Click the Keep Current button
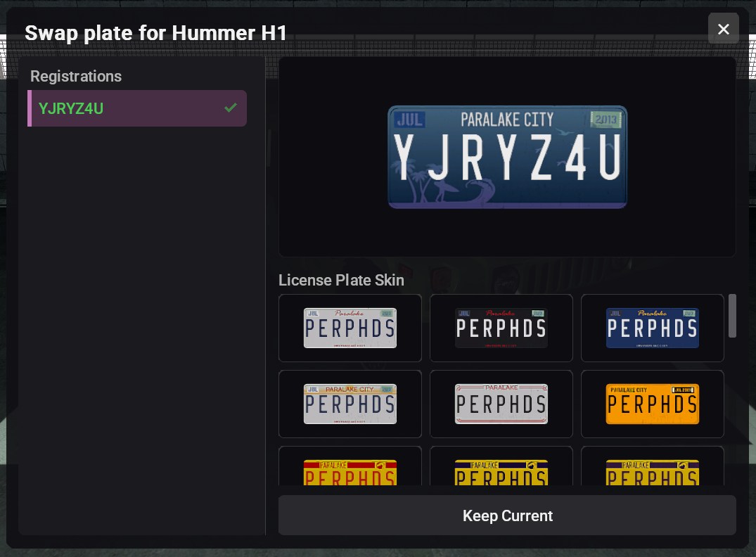Image resolution: width=756 pixels, height=557 pixels. point(507,516)
